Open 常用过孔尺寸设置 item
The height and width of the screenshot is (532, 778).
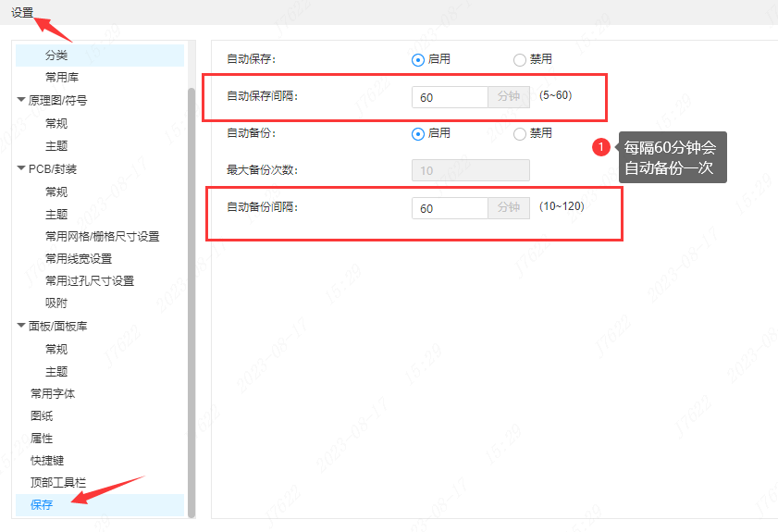click(90, 281)
